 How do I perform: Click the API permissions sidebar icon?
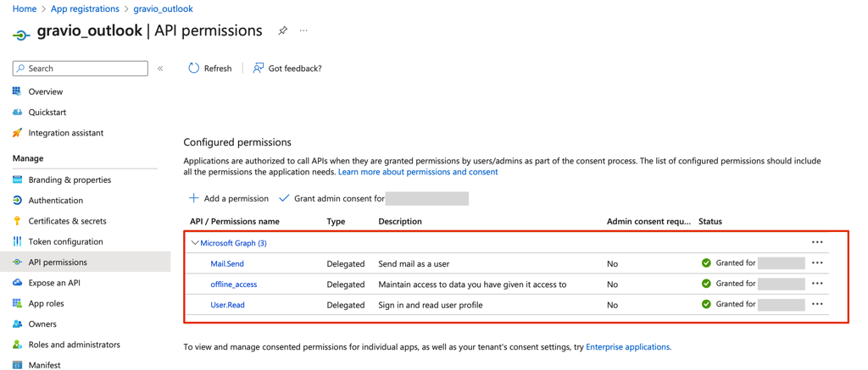(17, 262)
